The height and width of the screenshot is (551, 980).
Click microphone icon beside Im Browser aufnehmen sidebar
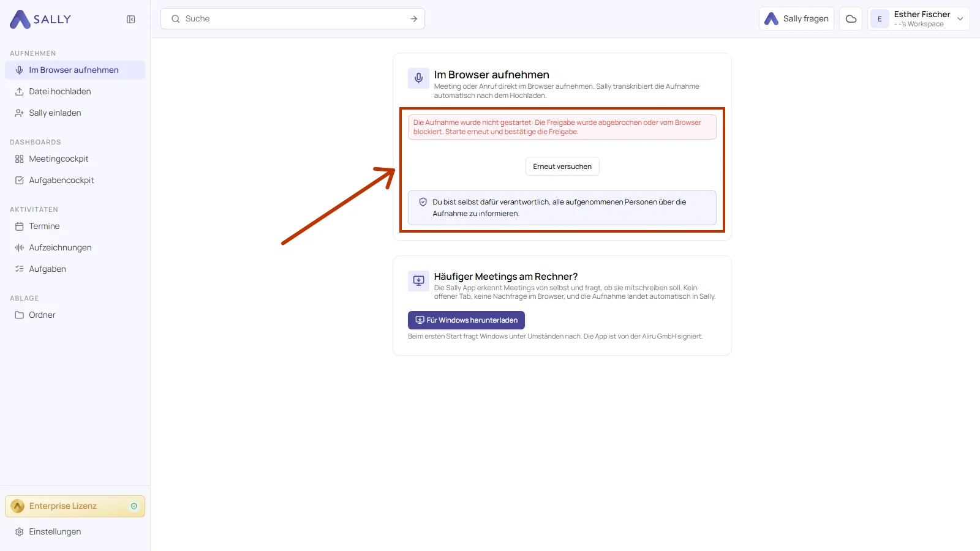click(20, 70)
